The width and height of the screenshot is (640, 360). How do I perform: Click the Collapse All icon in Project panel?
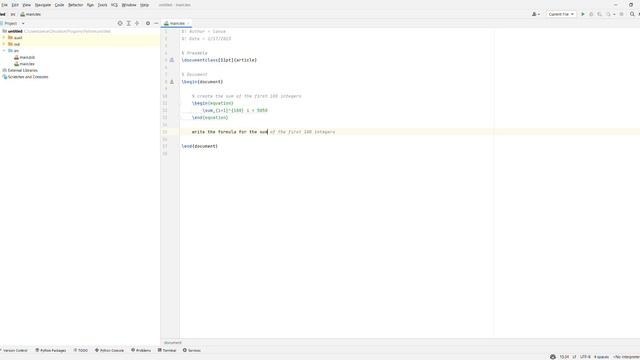tap(137, 24)
